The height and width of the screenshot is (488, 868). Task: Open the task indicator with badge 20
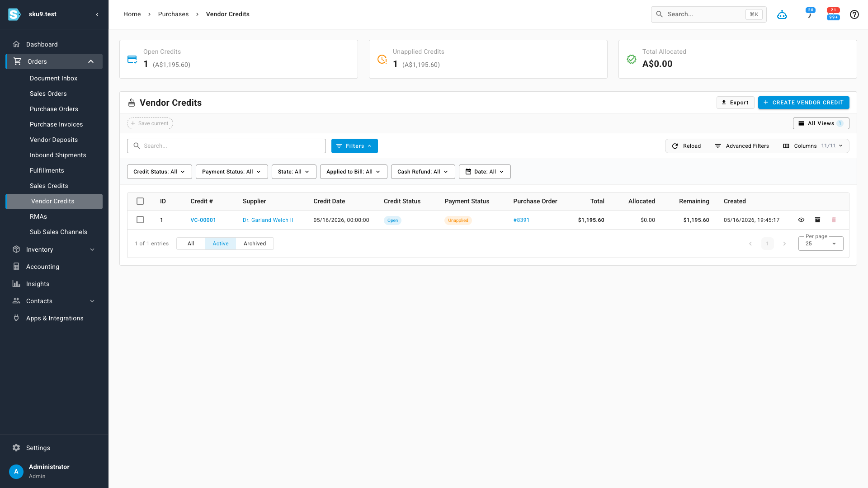[809, 14]
